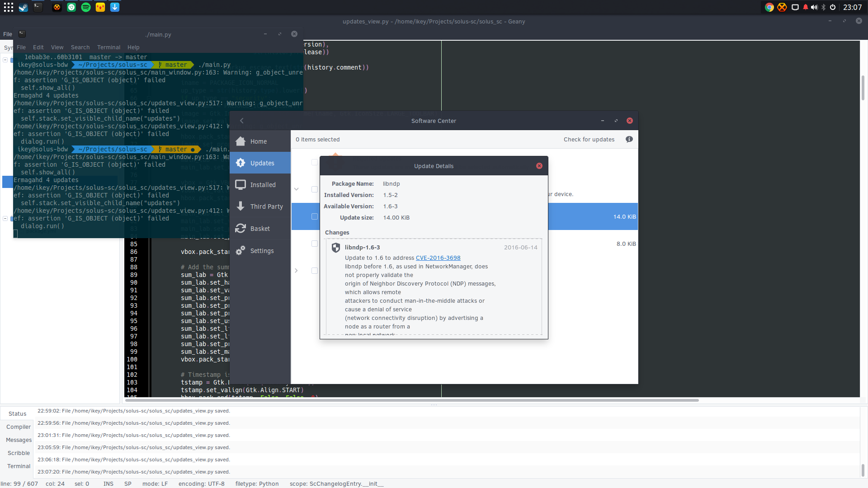The width and height of the screenshot is (868, 488).
Task: Open Settings in Software Center sidebar
Action: click(x=260, y=251)
